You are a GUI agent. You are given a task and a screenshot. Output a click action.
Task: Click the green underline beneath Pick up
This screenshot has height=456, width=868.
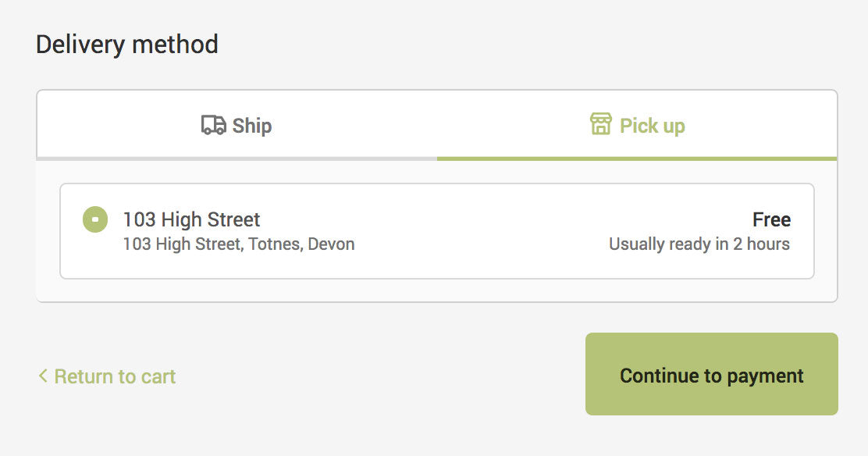click(637, 159)
